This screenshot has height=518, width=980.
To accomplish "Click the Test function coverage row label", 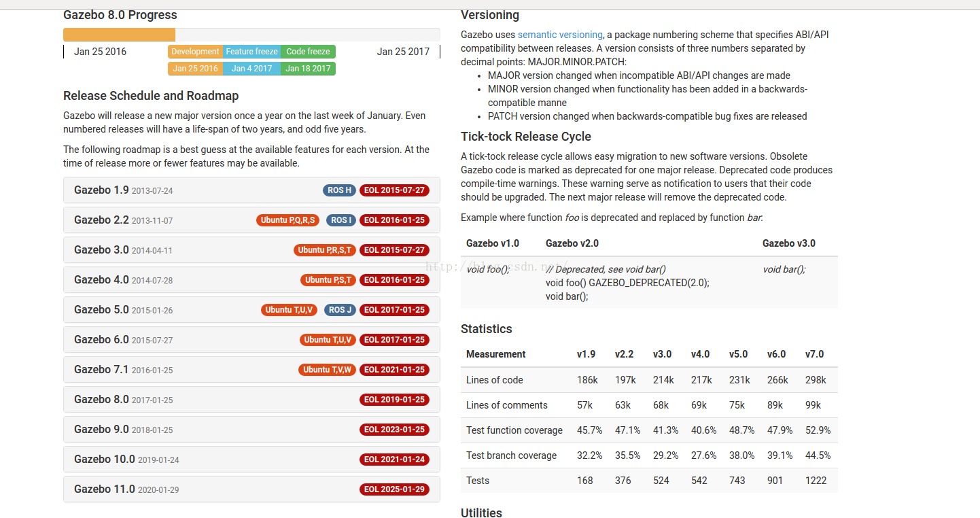I will 514,430.
